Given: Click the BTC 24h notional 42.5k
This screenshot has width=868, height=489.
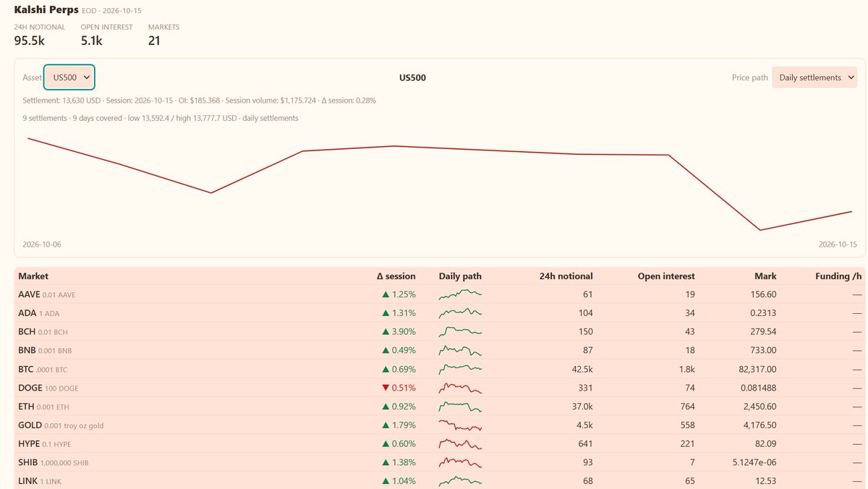Looking at the screenshot, I should point(582,369).
